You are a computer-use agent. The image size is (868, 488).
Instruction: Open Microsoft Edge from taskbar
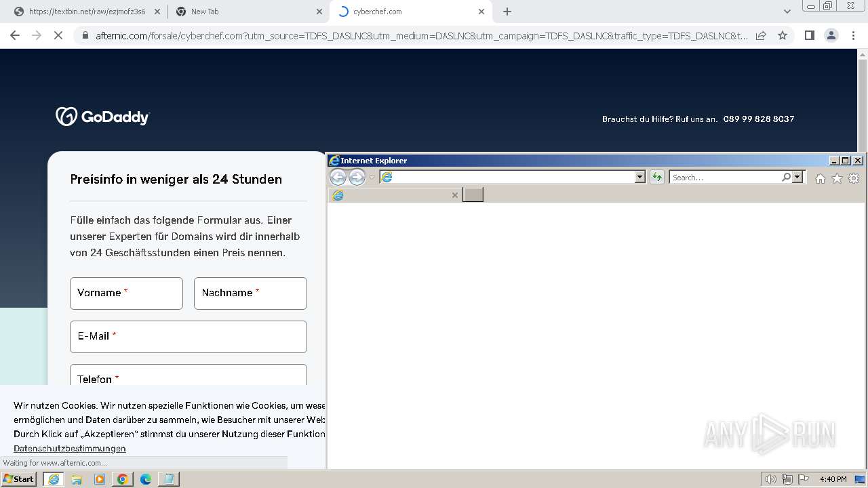click(x=145, y=479)
